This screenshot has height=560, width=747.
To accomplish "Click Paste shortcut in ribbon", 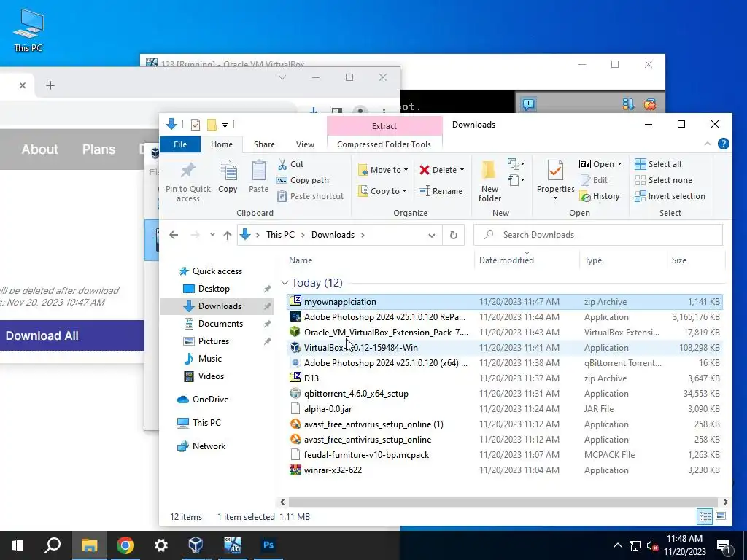I will 311,196.
